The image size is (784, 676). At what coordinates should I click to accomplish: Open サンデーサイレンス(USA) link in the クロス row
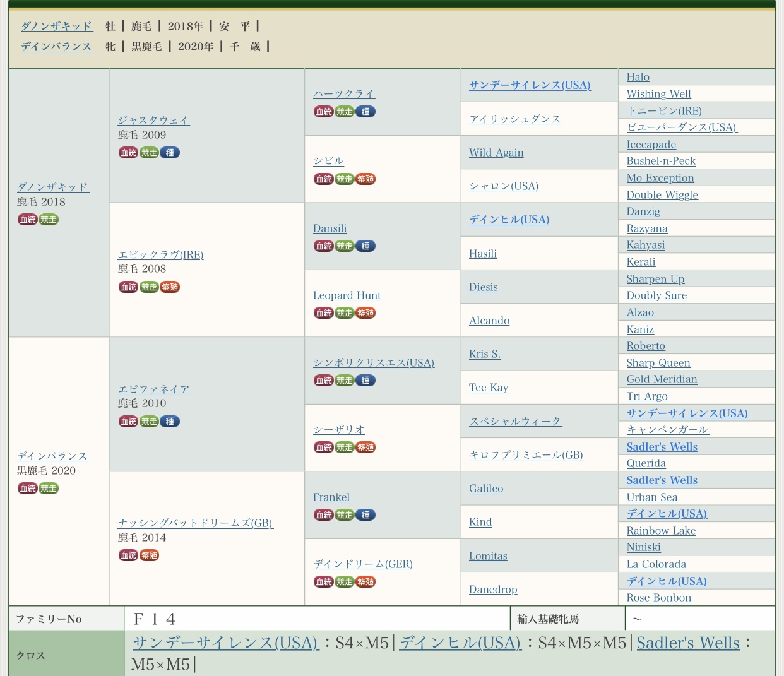(x=225, y=643)
